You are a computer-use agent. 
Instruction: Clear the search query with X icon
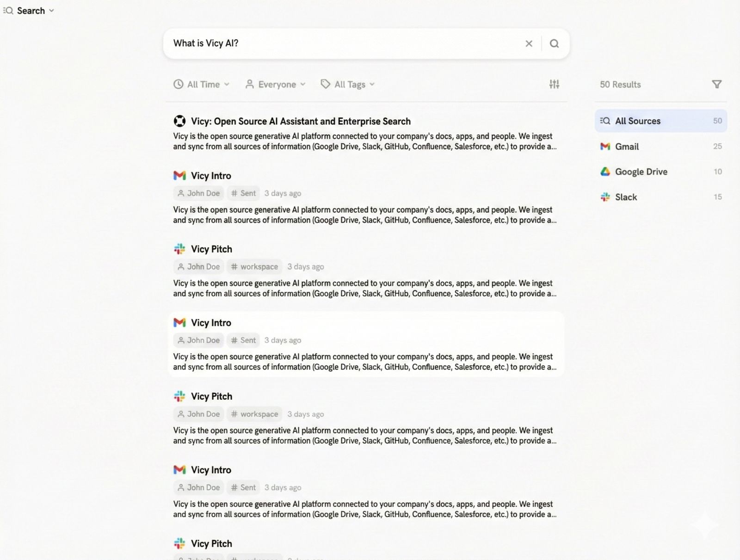529,43
